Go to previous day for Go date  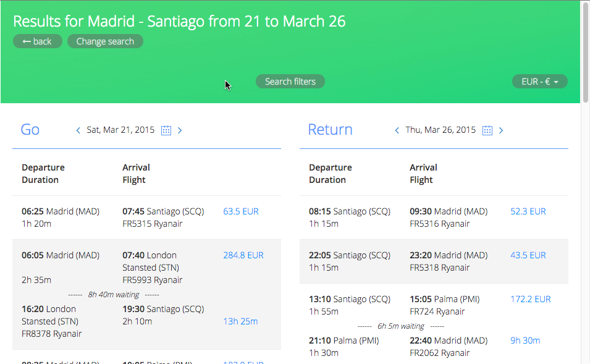point(78,130)
